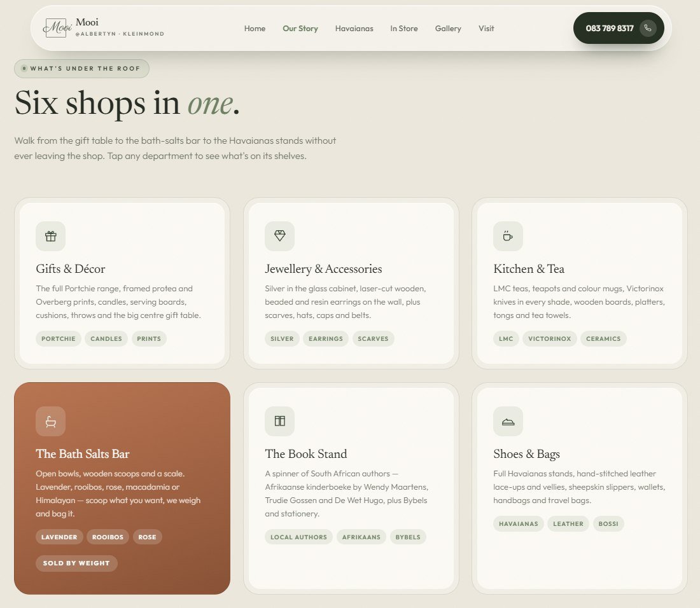The height and width of the screenshot is (608, 700).
Task: Click the gem icon on Jewellery card
Action: pos(279,236)
